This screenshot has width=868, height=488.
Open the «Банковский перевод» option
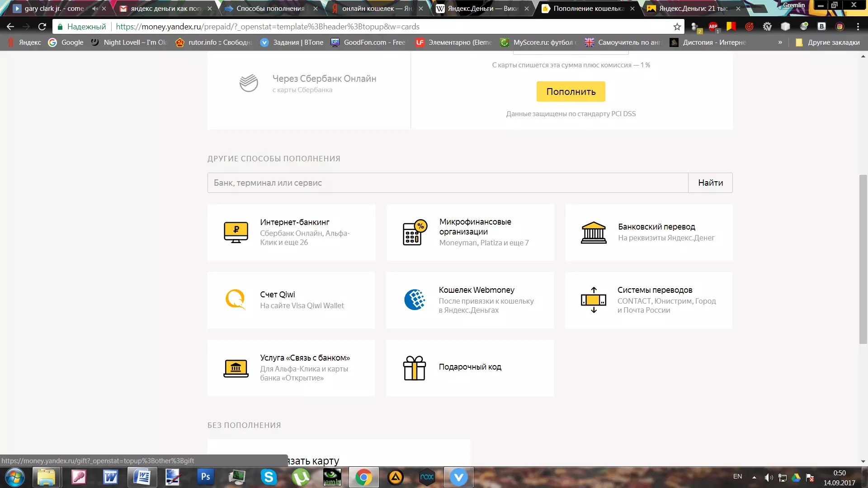click(649, 232)
